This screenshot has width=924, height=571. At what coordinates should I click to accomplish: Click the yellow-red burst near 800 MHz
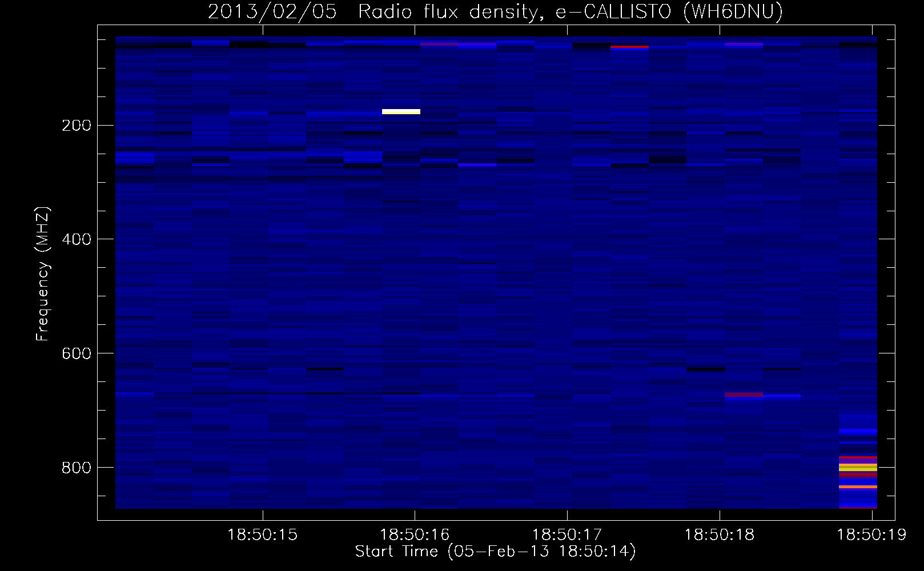(858, 468)
